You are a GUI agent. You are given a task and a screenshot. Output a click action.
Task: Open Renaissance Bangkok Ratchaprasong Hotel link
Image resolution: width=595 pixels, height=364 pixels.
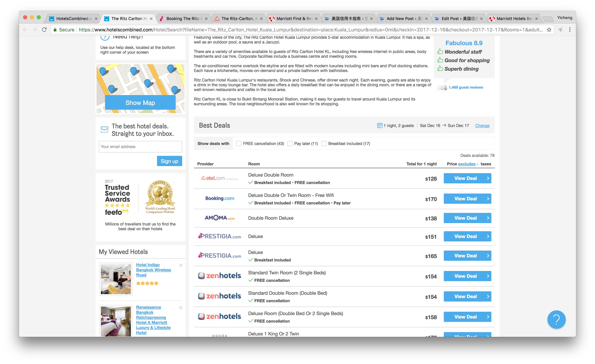point(153,320)
